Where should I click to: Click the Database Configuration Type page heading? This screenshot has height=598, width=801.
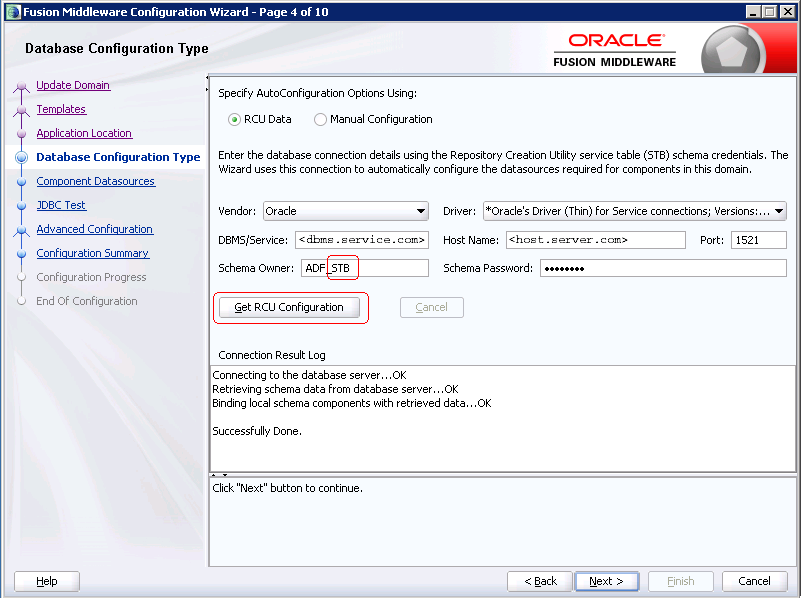click(x=117, y=49)
